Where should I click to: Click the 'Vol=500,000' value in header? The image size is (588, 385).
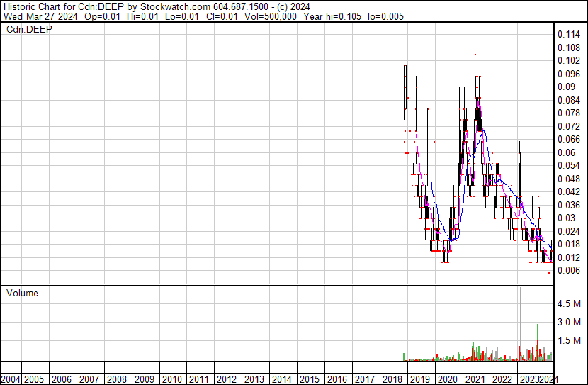[x=271, y=16]
